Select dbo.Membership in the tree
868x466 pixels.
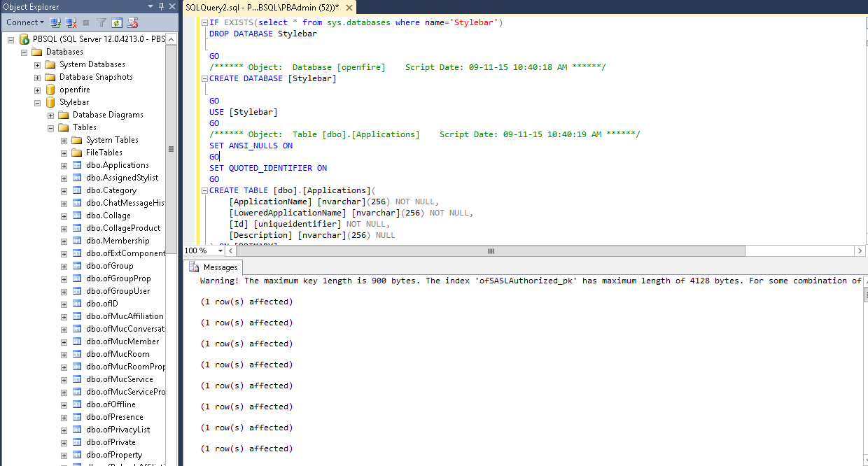(x=117, y=241)
